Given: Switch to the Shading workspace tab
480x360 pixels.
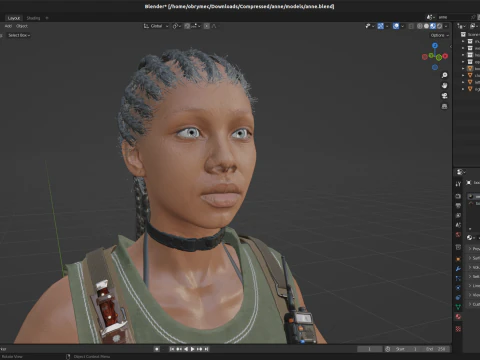Looking at the screenshot, I should (33, 18).
